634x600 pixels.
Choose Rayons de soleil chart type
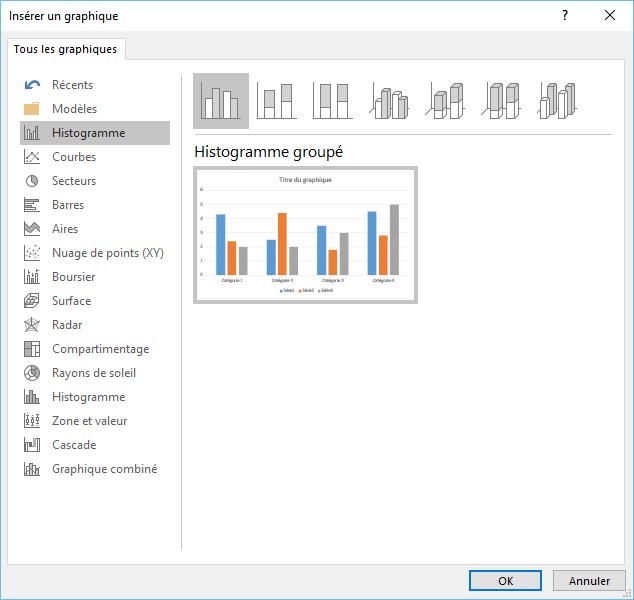click(94, 373)
